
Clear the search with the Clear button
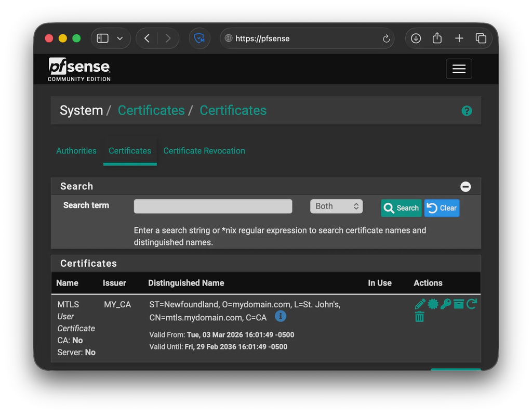[x=442, y=208]
